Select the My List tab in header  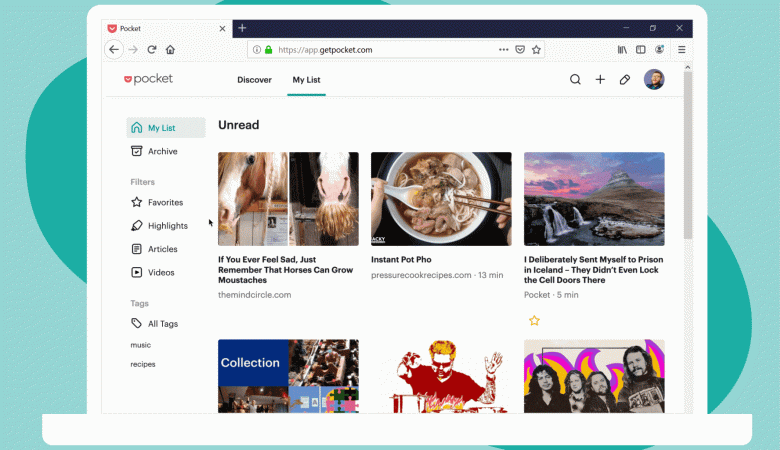click(x=306, y=80)
